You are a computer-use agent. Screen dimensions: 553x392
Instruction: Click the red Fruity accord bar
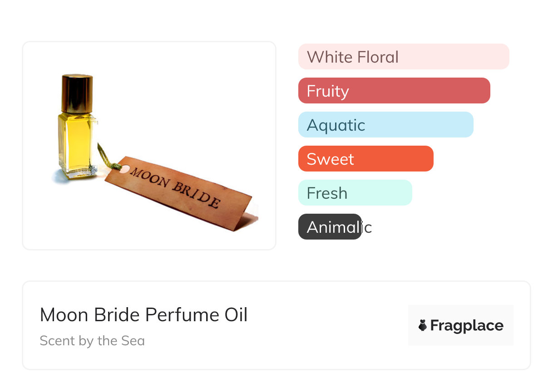(394, 91)
